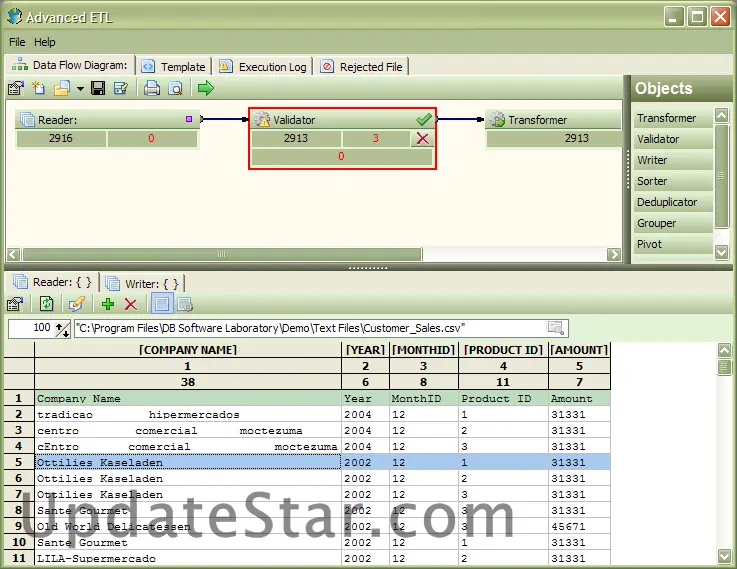Click the browse file icon in the path field
The height and width of the screenshot is (569, 737).
coord(556,327)
